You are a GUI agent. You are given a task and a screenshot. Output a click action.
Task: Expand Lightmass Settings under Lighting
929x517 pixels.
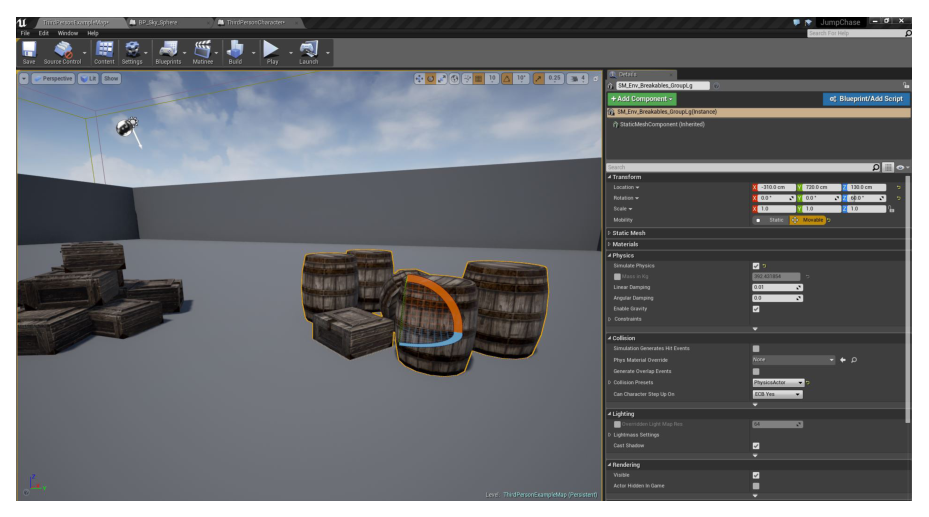coord(610,435)
